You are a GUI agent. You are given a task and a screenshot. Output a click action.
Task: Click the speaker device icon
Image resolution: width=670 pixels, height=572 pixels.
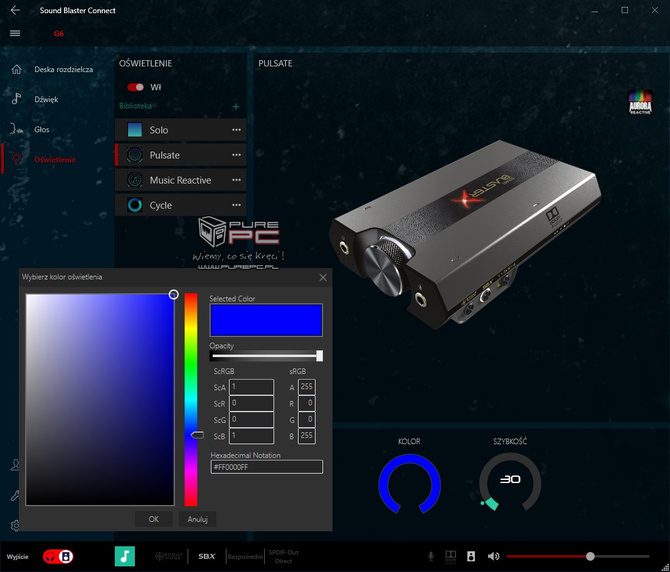(471, 556)
